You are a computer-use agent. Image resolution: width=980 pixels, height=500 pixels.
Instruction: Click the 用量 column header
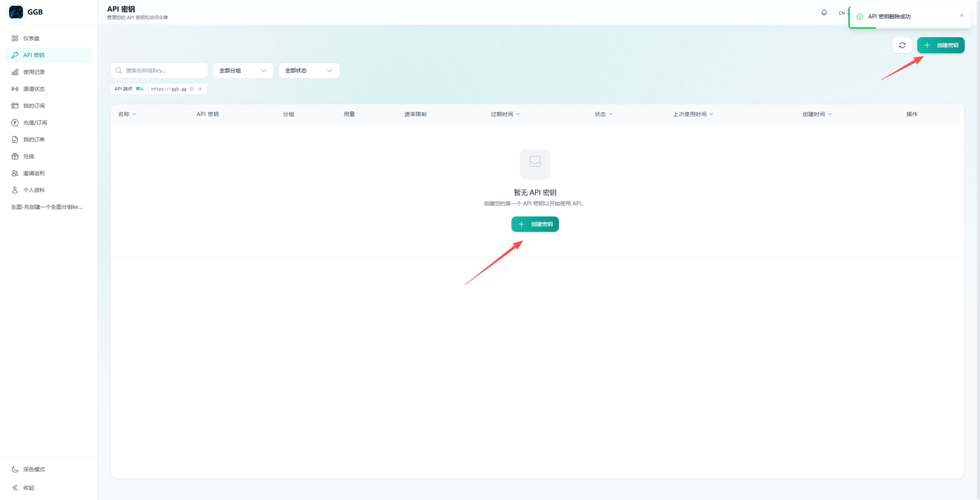(x=349, y=114)
